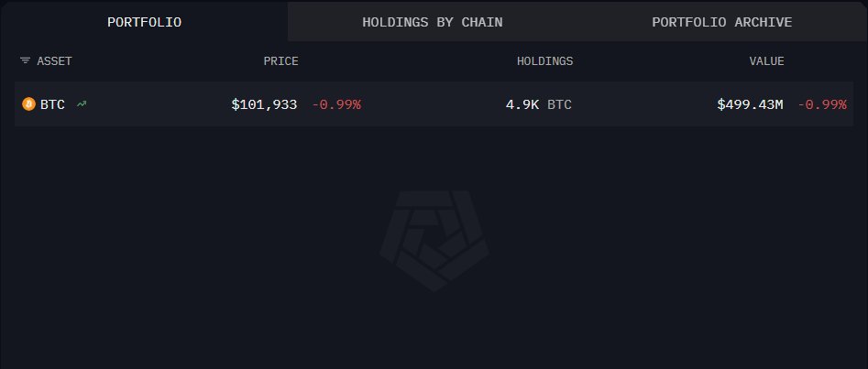Sort by the Holdings column header
This screenshot has height=369, width=868.
544,61
